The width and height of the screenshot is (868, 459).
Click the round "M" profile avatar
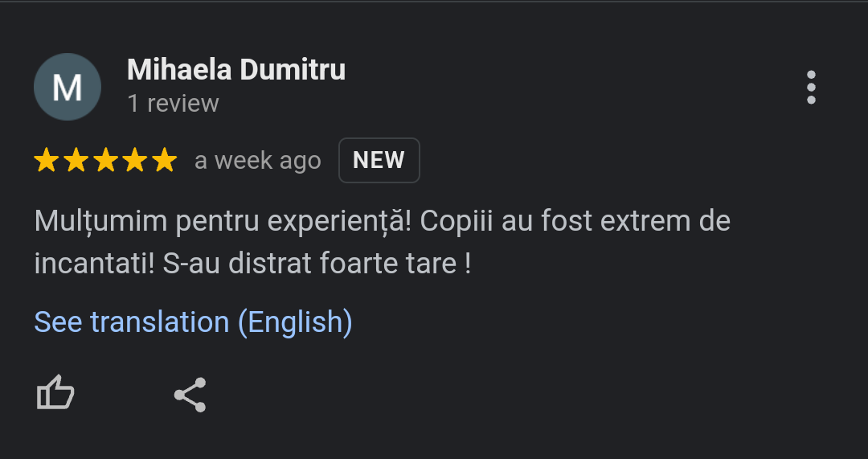coord(68,87)
